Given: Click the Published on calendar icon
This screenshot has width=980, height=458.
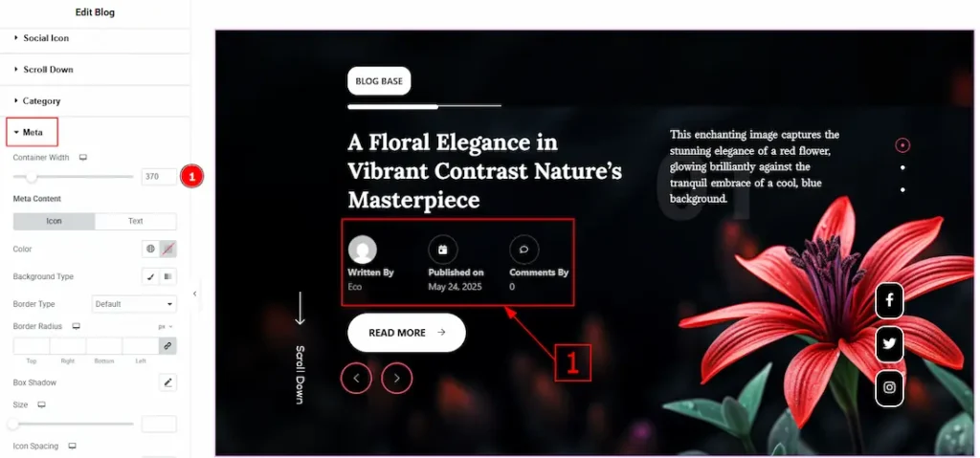Looking at the screenshot, I should (x=442, y=250).
